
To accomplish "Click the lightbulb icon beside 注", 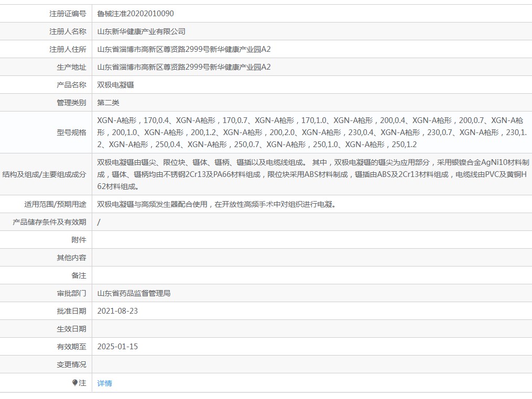I will pos(75,383).
